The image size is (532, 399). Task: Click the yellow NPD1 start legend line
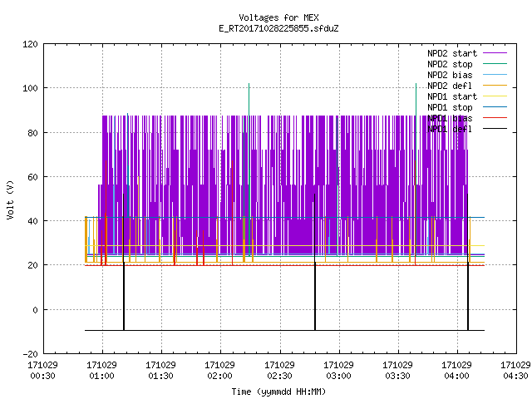pos(495,96)
